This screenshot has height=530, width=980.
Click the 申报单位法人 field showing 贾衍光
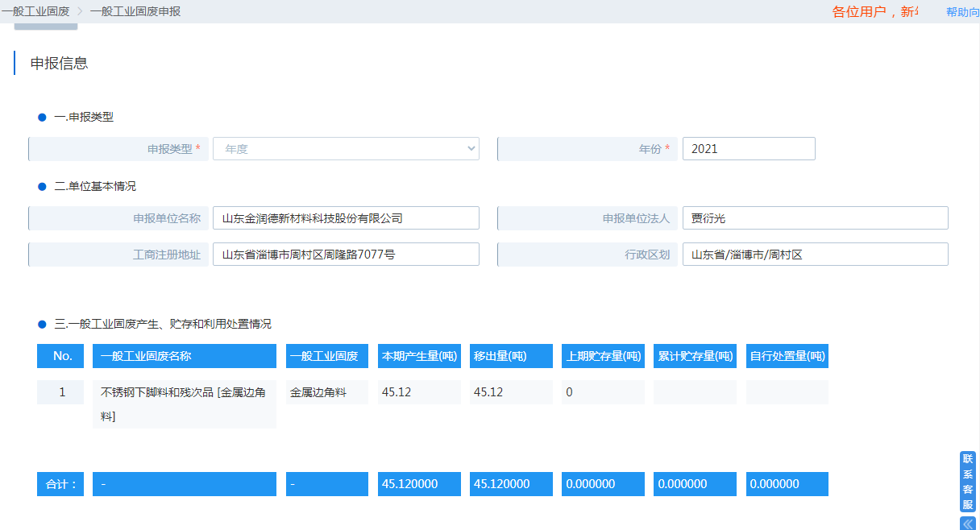pyautogui.click(x=815, y=217)
